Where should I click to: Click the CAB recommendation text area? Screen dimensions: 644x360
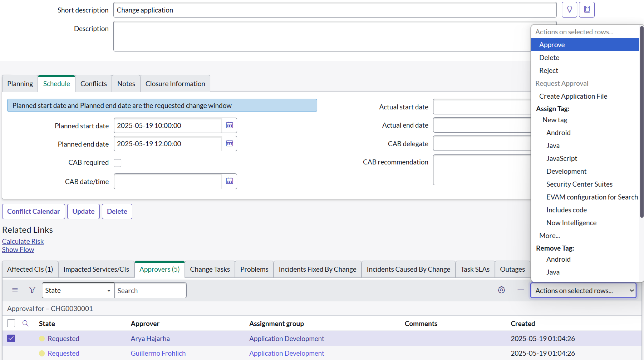tap(482, 170)
